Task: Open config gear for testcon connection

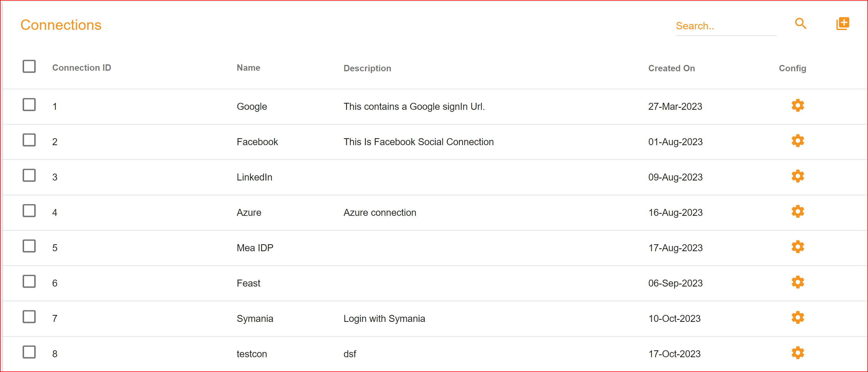Action: pos(797,353)
